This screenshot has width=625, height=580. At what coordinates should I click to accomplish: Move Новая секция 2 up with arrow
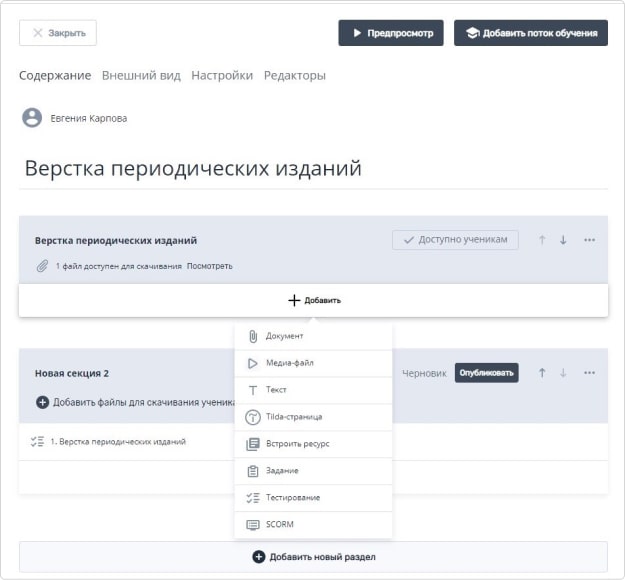542,373
